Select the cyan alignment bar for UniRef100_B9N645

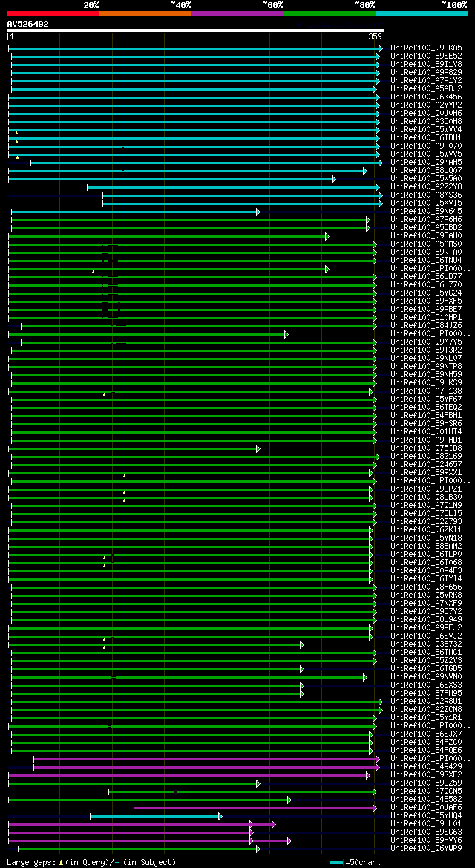click(x=136, y=212)
